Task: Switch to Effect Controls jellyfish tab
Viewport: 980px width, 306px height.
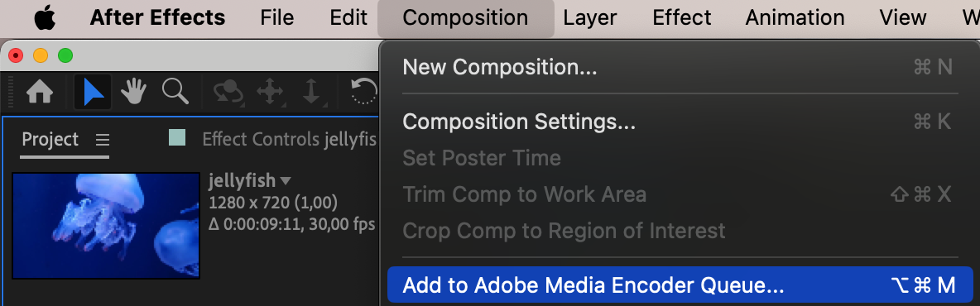Action: point(289,139)
